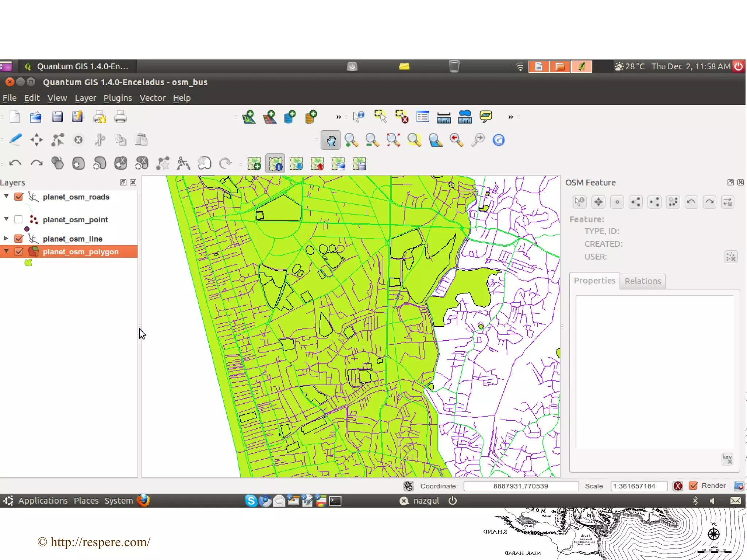Enable the planet_osm_point layer checkbox
Viewport: 747px width, 560px height.
19,220
